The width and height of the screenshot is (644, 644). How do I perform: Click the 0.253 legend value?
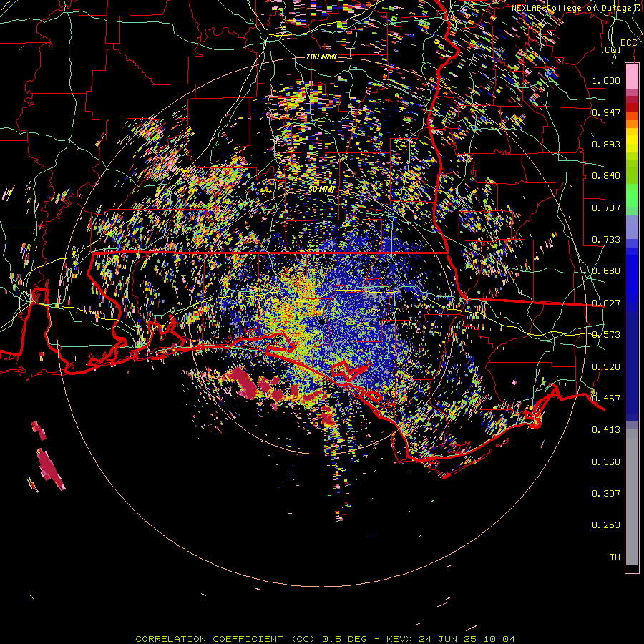606,525
